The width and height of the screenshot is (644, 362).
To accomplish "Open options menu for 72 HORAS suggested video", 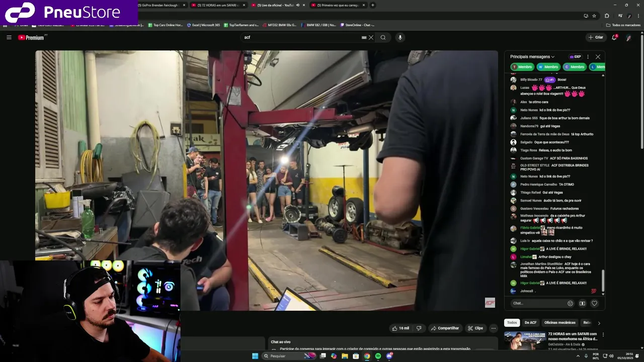I will coord(603,334).
